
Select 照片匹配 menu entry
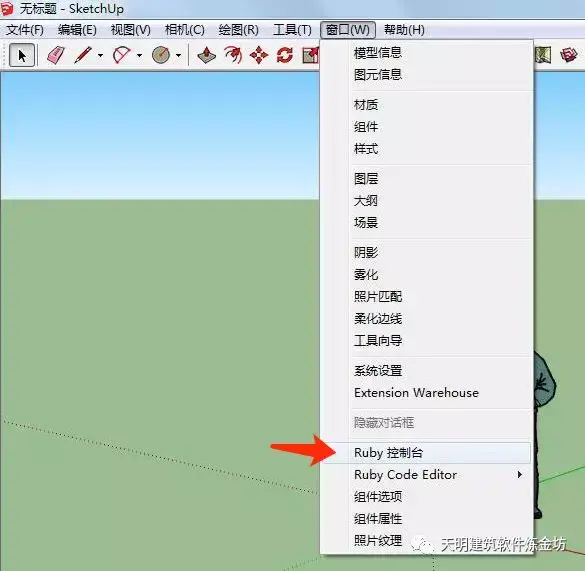[426, 297]
